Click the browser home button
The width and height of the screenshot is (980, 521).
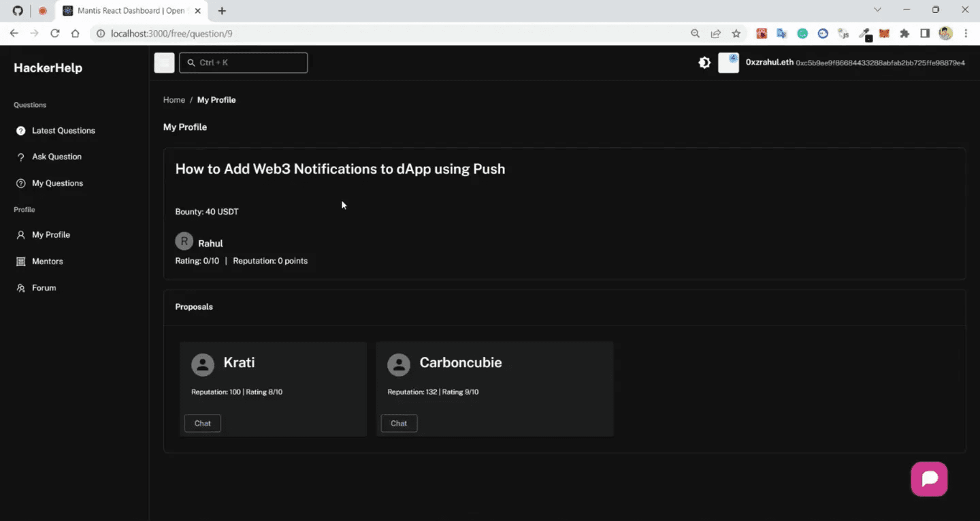point(76,33)
